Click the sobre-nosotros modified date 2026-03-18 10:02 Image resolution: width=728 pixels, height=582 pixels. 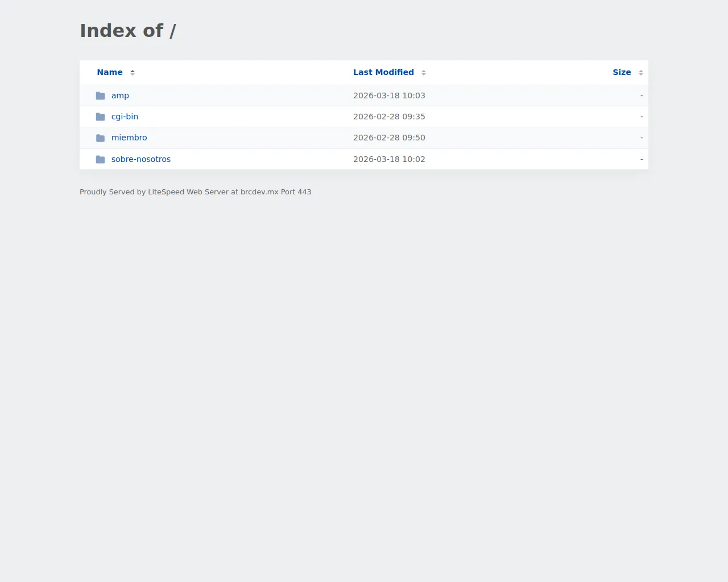pos(389,159)
